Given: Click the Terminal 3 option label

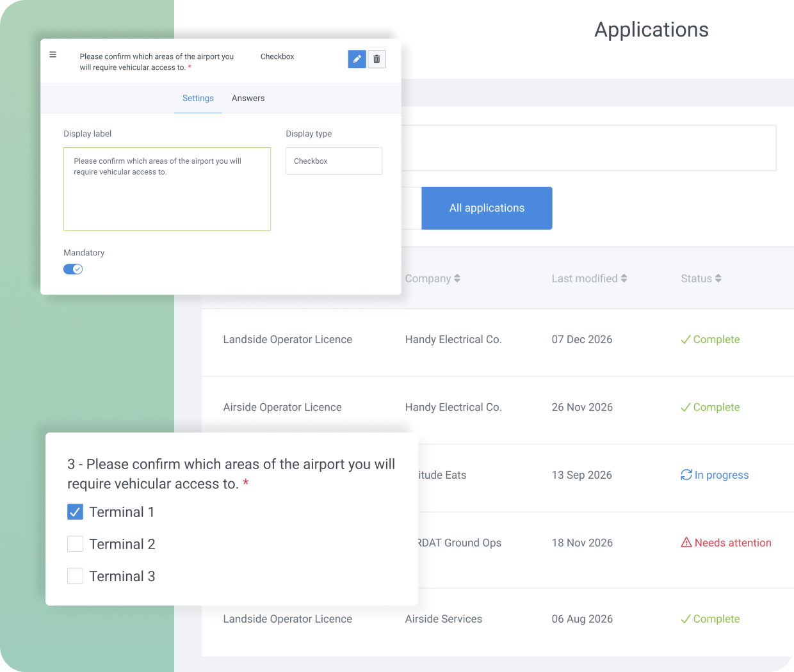Looking at the screenshot, I should [122, 577].
